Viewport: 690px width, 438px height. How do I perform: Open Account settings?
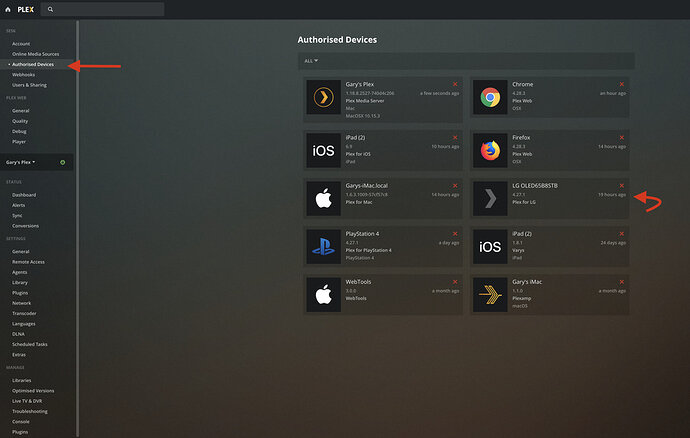pos(21,44)
